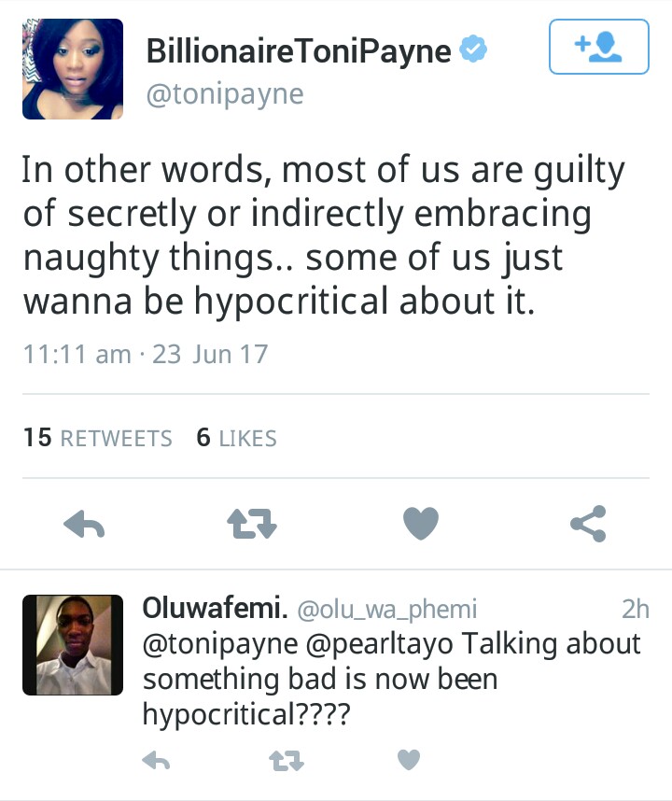
Task: Open the @tonipayne handle under the name
Action: (225, 94)
